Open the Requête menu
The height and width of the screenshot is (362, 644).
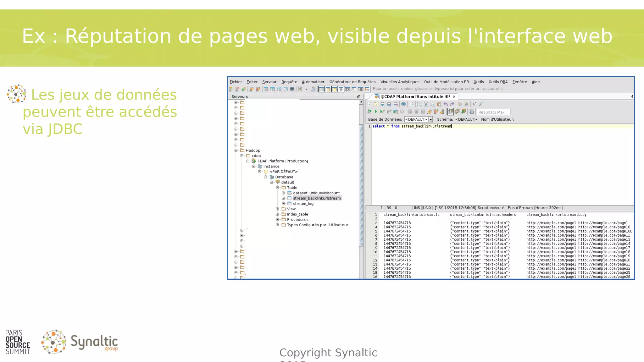(x=289, y=82)
